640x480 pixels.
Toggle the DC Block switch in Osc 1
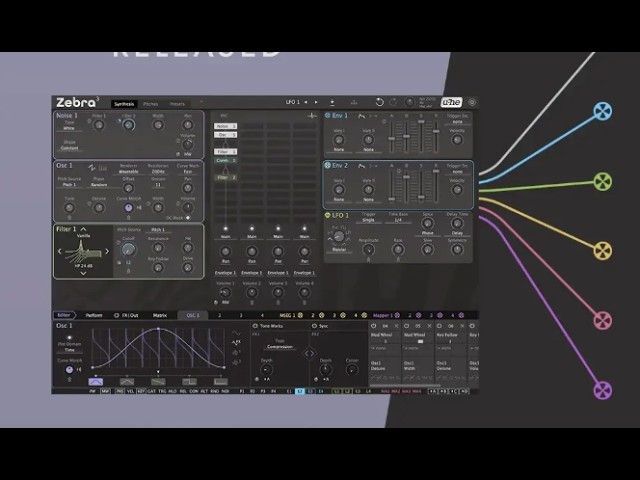click(188, 218)
